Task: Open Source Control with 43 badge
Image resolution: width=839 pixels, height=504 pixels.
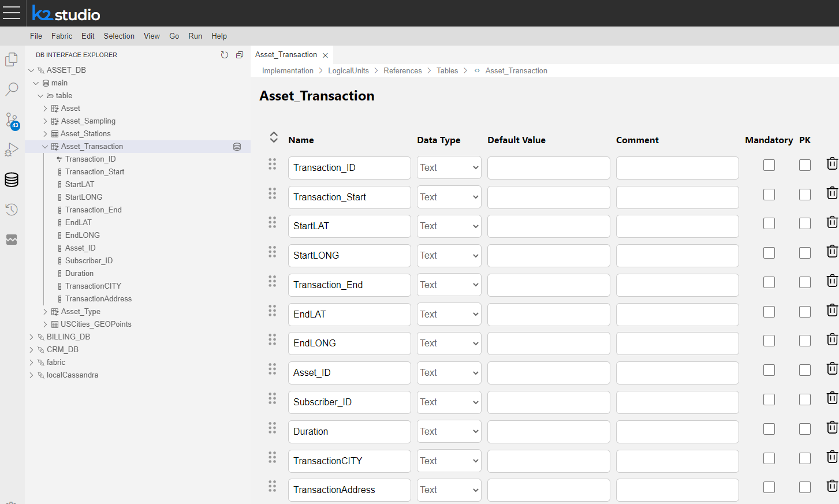Action: (12, 120)
